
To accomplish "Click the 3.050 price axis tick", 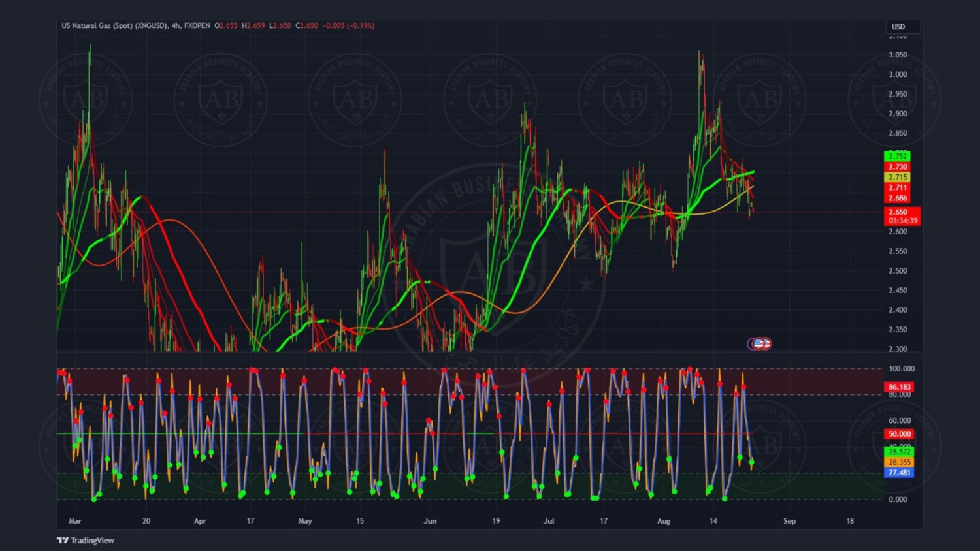I will (x=898, y=55).
